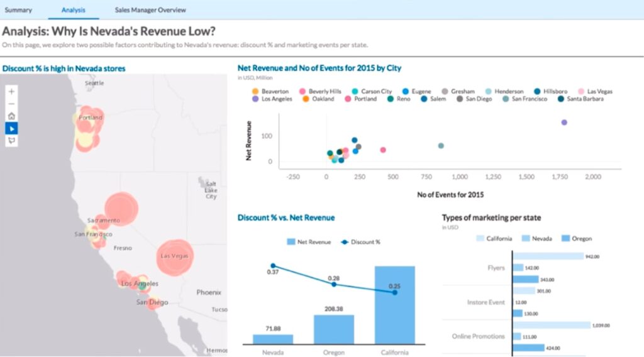Viewport: 644px width, 357px height.
Task: Click the Las Vegas bubble on map
Action: [175, 255]
